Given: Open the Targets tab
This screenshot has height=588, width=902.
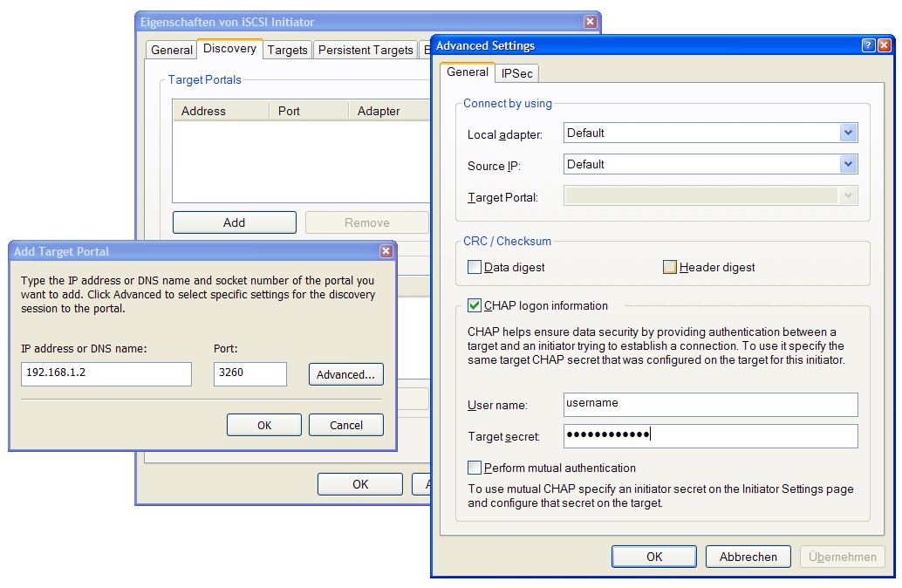Looking at the screenshot, I should [x=287, y=50].
